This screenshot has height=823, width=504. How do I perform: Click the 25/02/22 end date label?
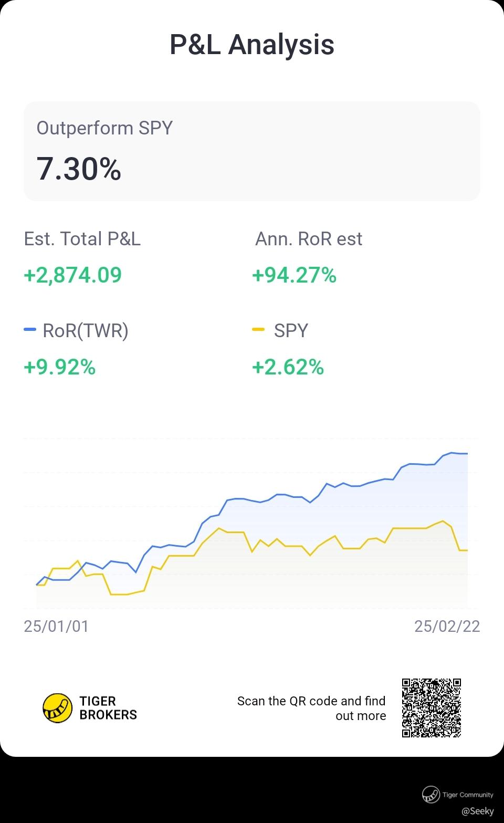(x=447, y=626)
